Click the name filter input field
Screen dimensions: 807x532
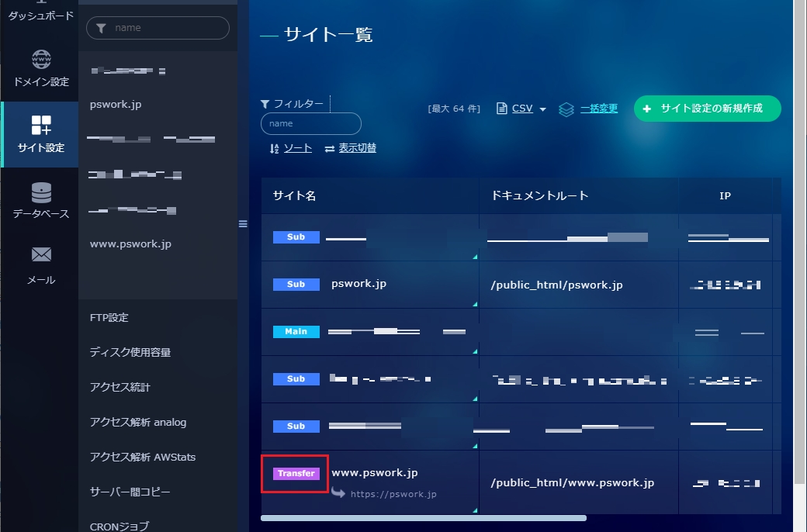point(310,123)
